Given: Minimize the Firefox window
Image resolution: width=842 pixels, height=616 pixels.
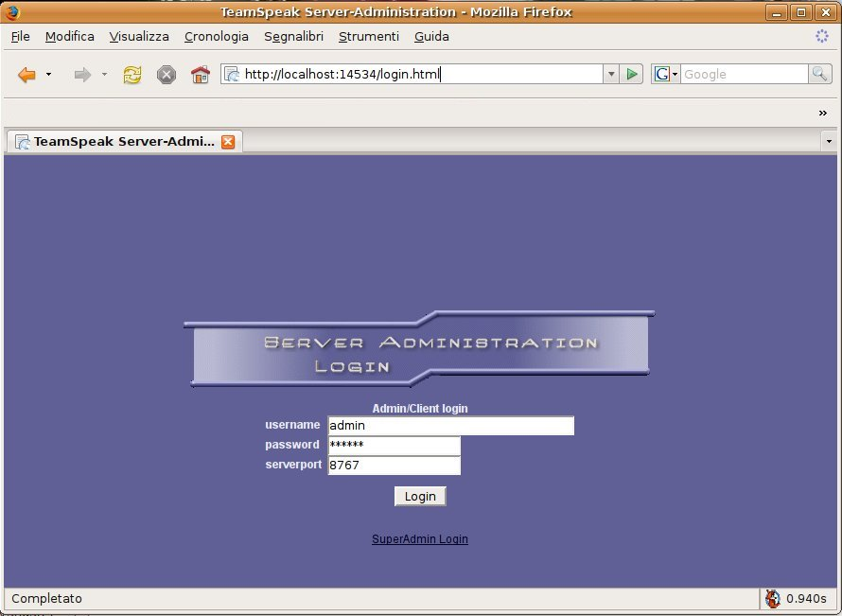Looking at the screenshot, I should point(777,11).
